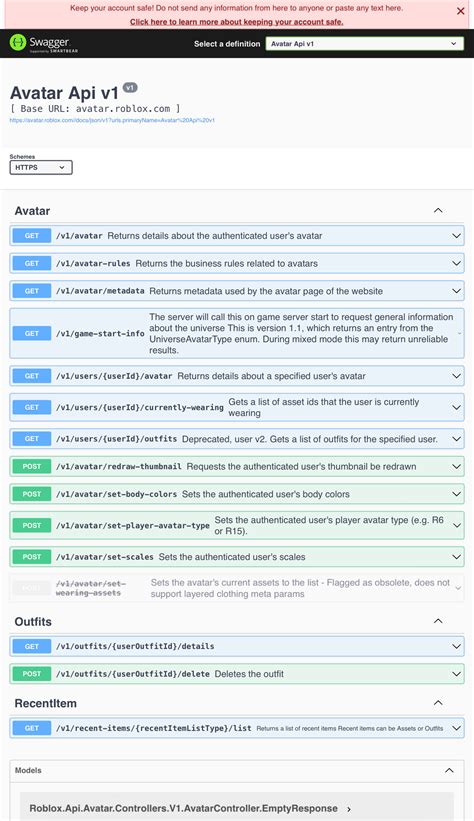The width and height of the screenshot is (474, 821).
Task: Click the keeping your account safe link
Action: point(237,22)
